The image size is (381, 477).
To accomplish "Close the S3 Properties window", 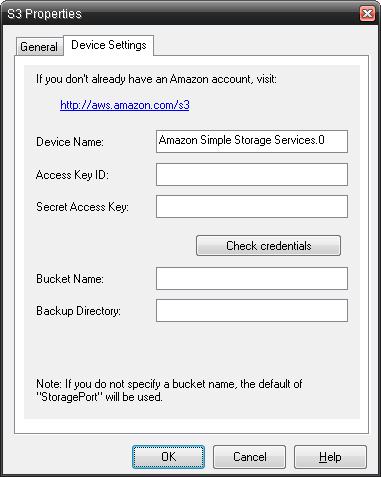I will (x=367, y=14).
